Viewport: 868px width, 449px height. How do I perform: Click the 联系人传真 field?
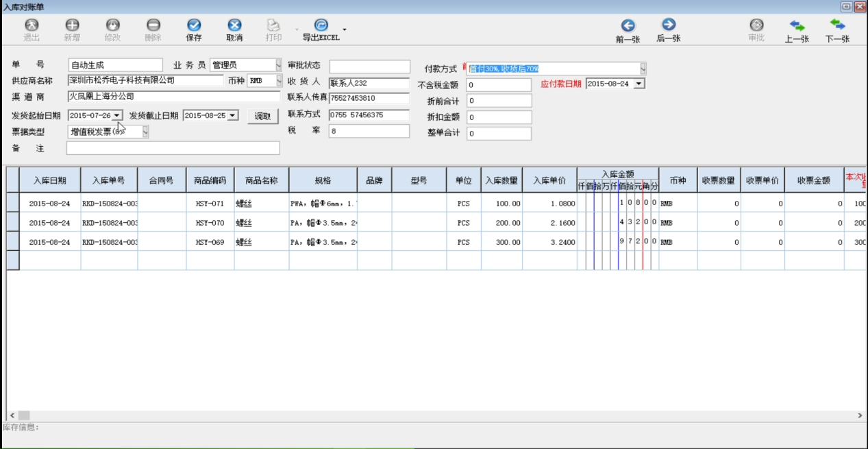369,99
